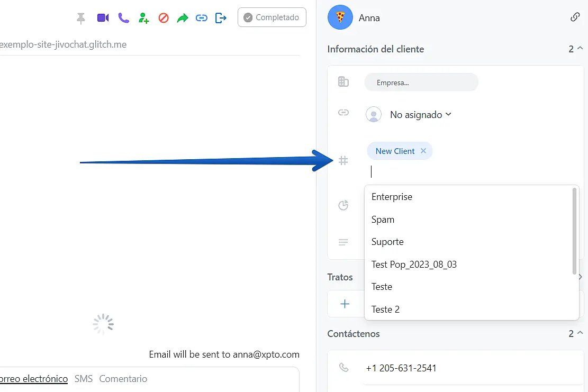Start a voice call with the purple phone icon
This screenshot has width=588, height=392.
(123, 17)
